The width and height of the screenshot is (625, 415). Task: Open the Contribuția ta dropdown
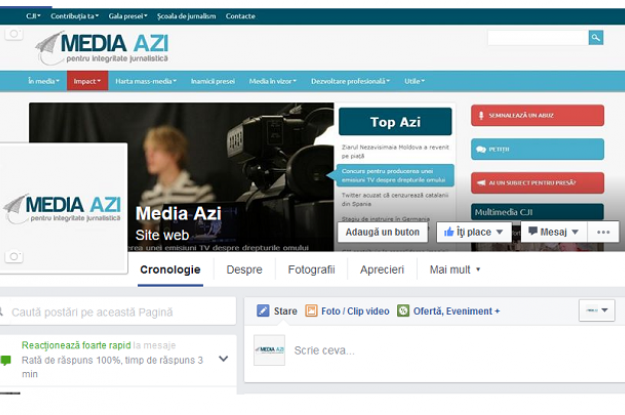point(75,16)
